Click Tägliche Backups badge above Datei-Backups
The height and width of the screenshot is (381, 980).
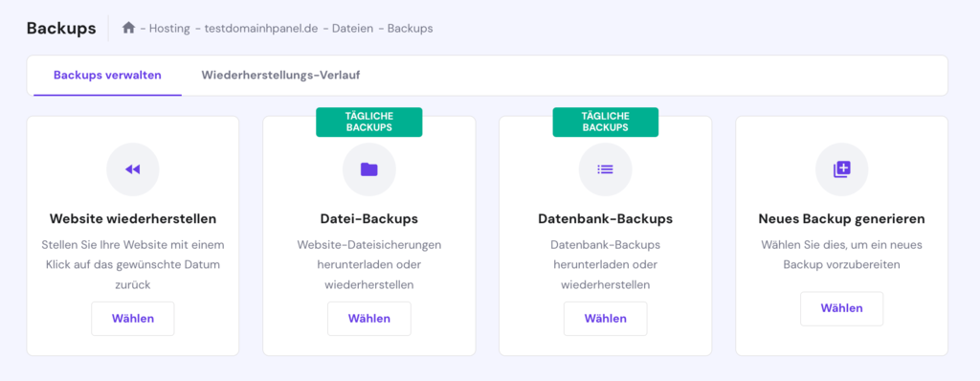tap(369, 122)
